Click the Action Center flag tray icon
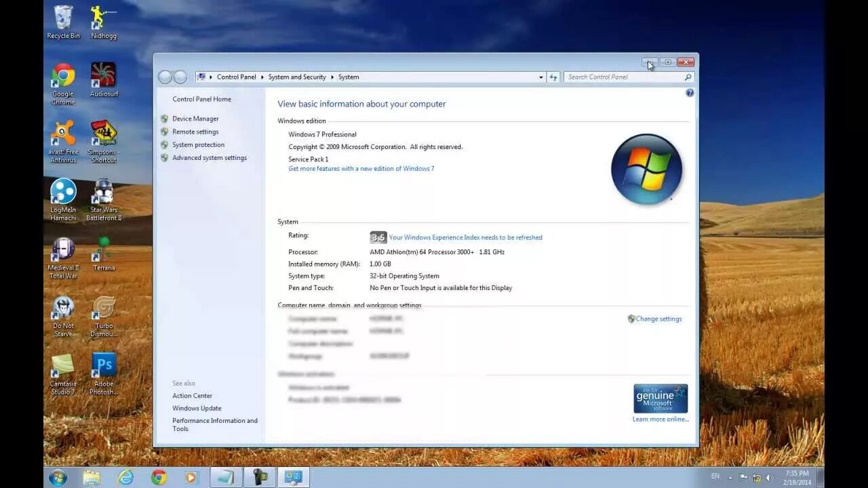 [744, 477]
